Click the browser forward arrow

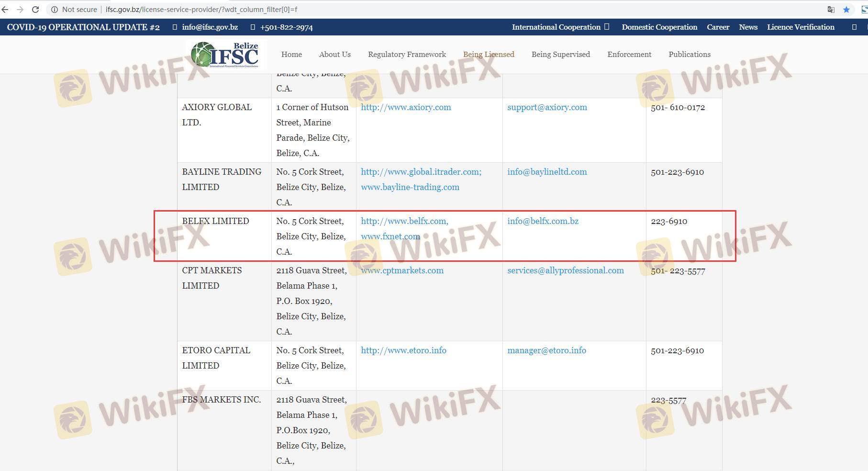point(20,10)
